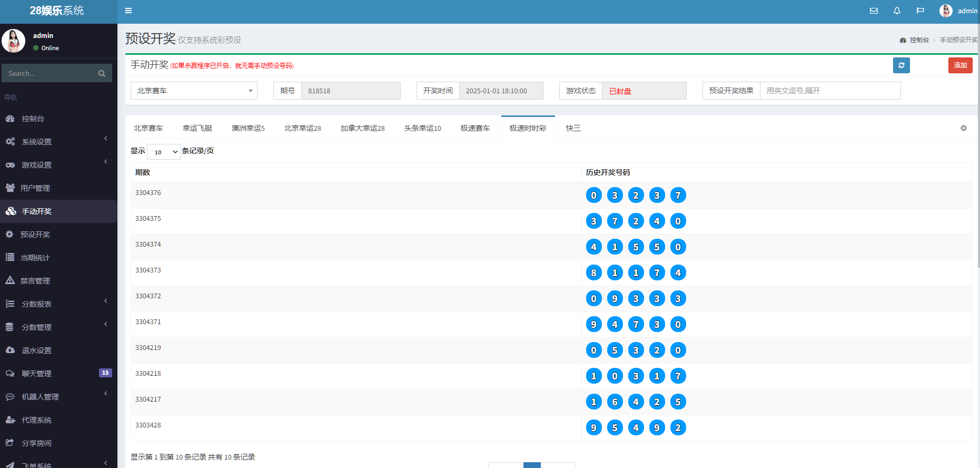Switch to the 澳洲幸运5 tab

point(248,128)
